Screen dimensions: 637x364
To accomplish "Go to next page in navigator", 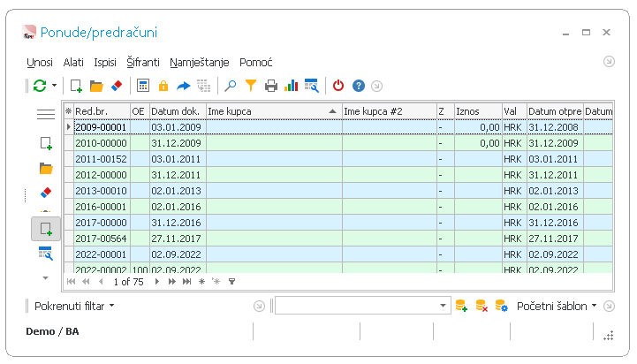I will tap(172, 282).
